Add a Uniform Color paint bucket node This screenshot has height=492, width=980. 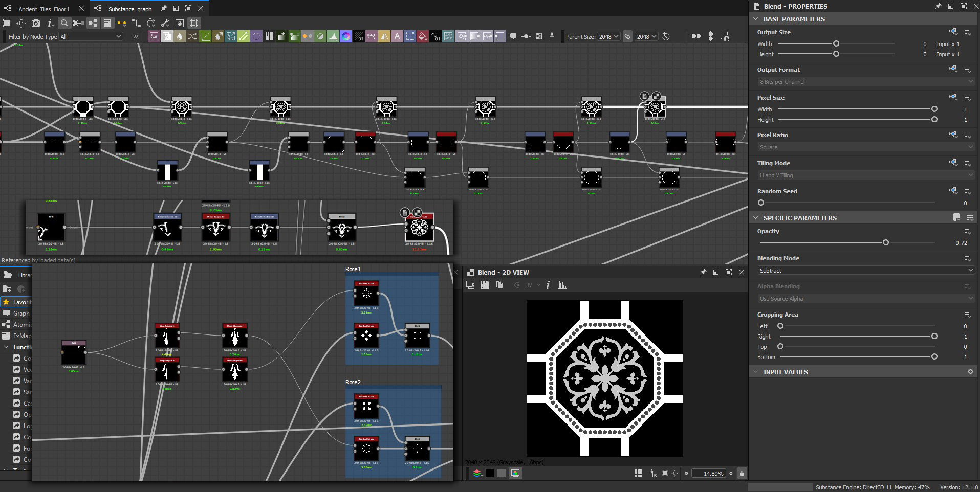pos(423,36)
